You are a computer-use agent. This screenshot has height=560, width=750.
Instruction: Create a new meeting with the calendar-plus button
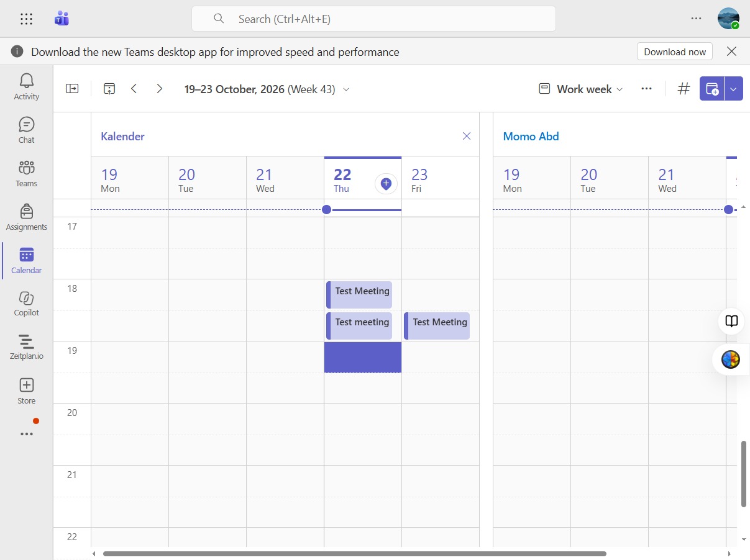point(712,89)
